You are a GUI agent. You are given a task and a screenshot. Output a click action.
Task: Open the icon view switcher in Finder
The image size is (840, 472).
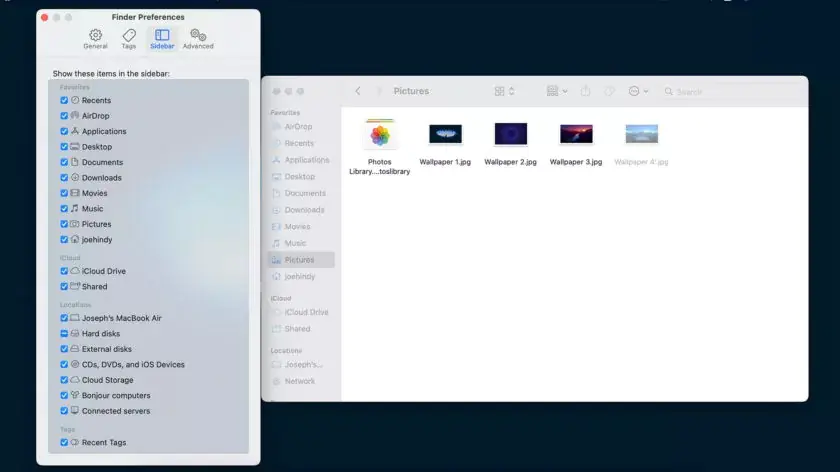click(x=504, y=92)
